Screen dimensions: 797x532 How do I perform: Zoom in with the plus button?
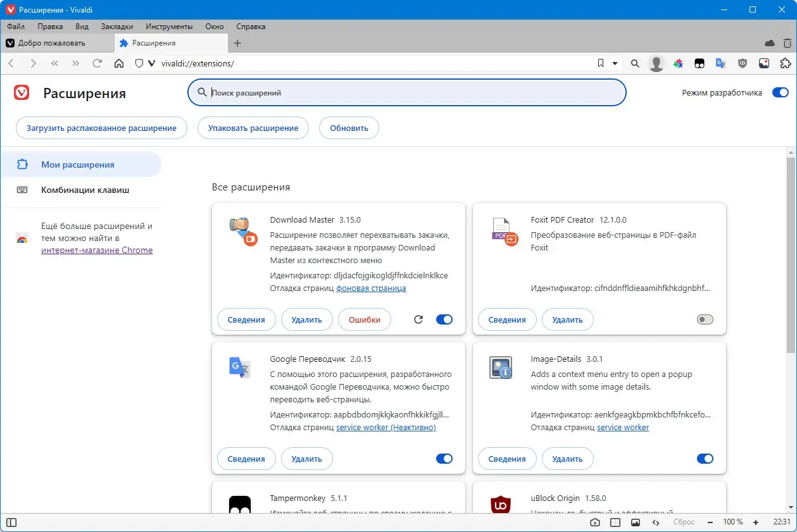coord(756,523)
